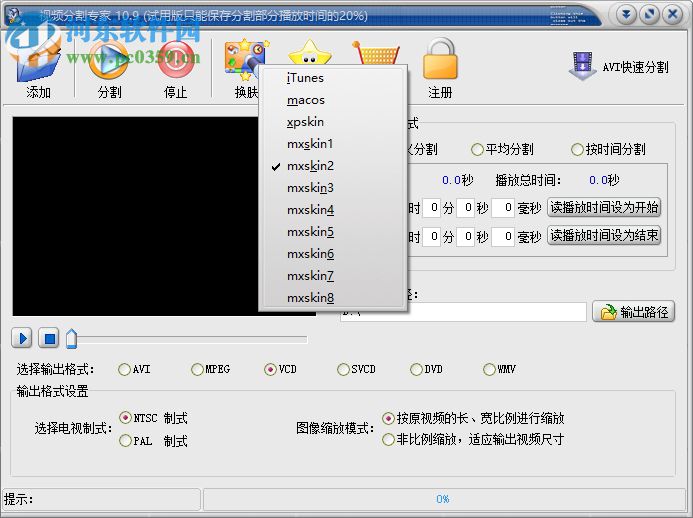Choose the iTunes skin
The width and height of the screenshot is (693, 518).
[332, 78]
